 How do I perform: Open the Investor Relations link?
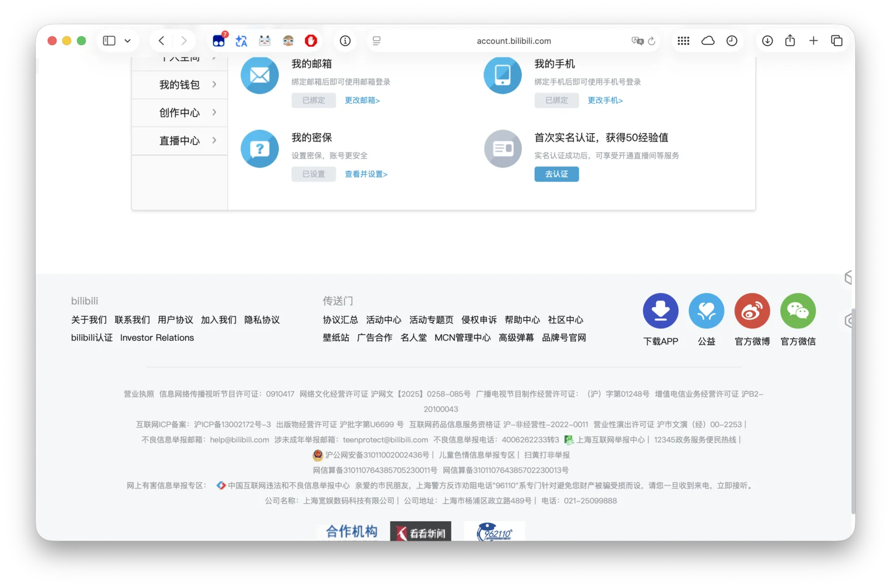[157, 337]
